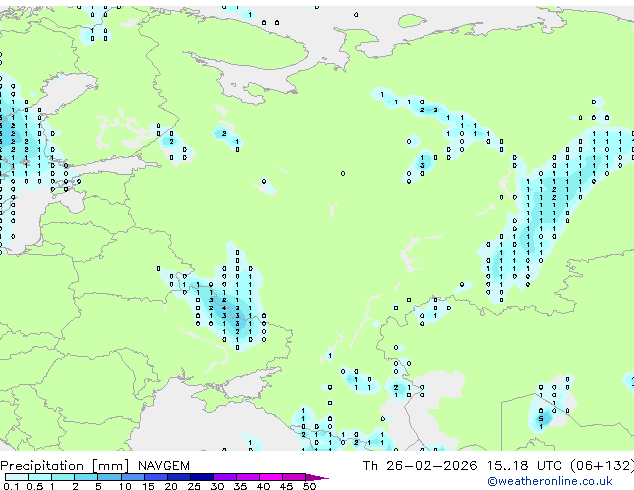
Task: Click the '50' legend scale label
Action: 309,486
